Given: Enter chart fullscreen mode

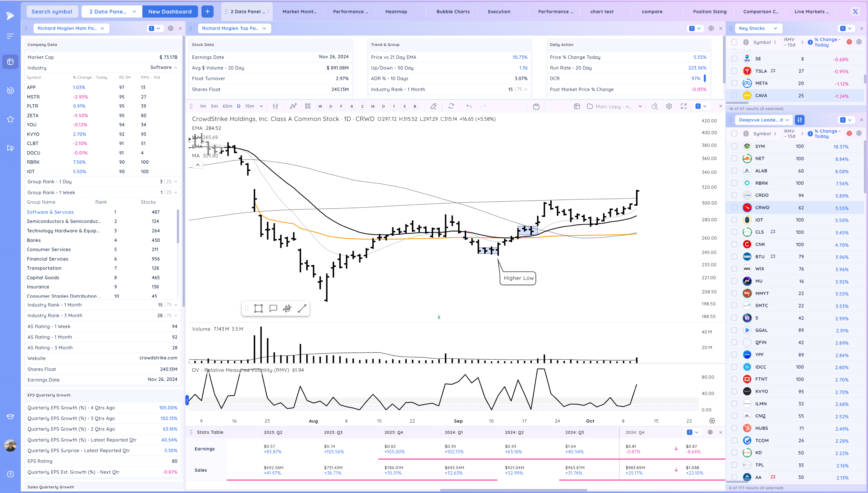Looking at the screenshot, I should pos(684,106).
